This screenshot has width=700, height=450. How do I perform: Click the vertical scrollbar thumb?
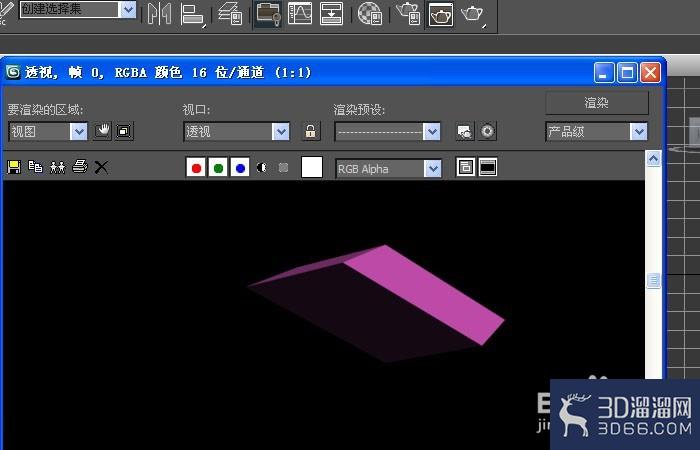(x=653, y=280)
